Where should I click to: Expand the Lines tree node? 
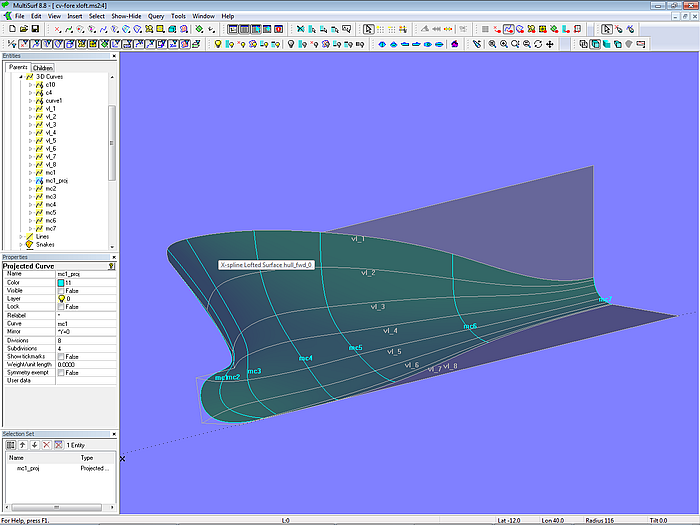pyautogui.click(x=20, y=236)
